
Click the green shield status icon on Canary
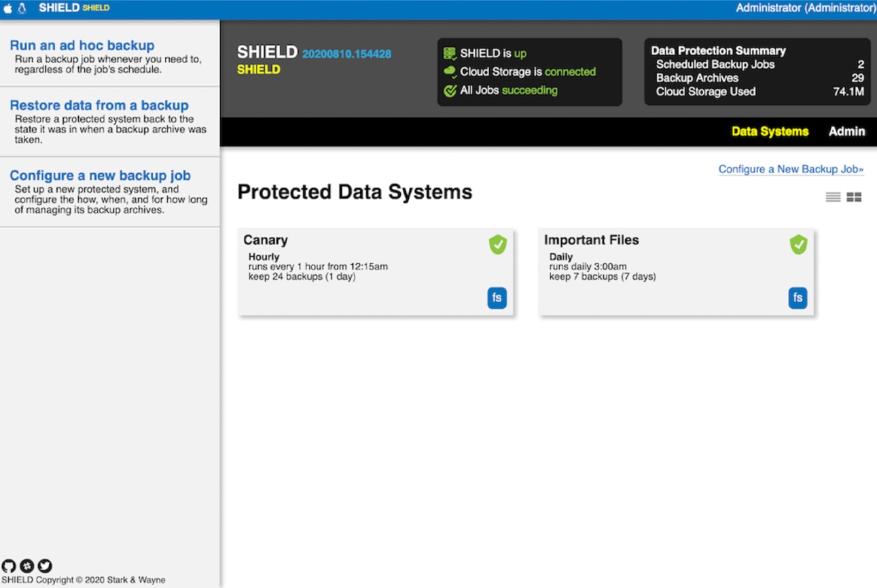(x=498, y=244)
